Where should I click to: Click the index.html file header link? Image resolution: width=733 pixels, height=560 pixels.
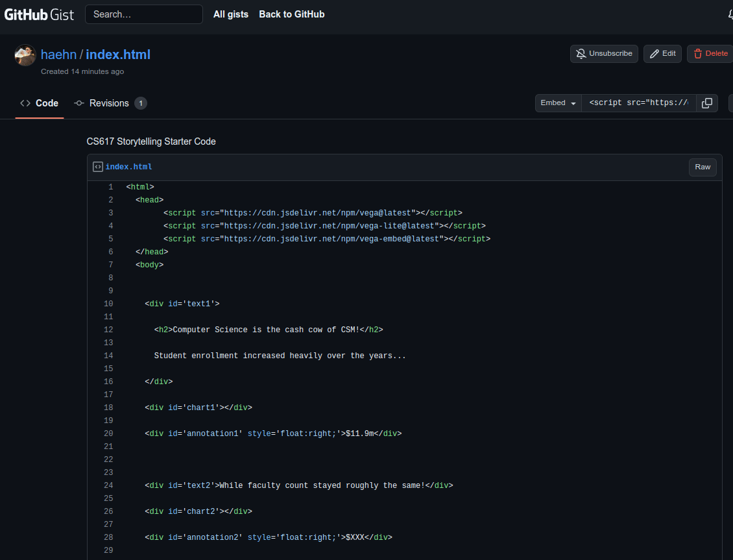(128, 167)
